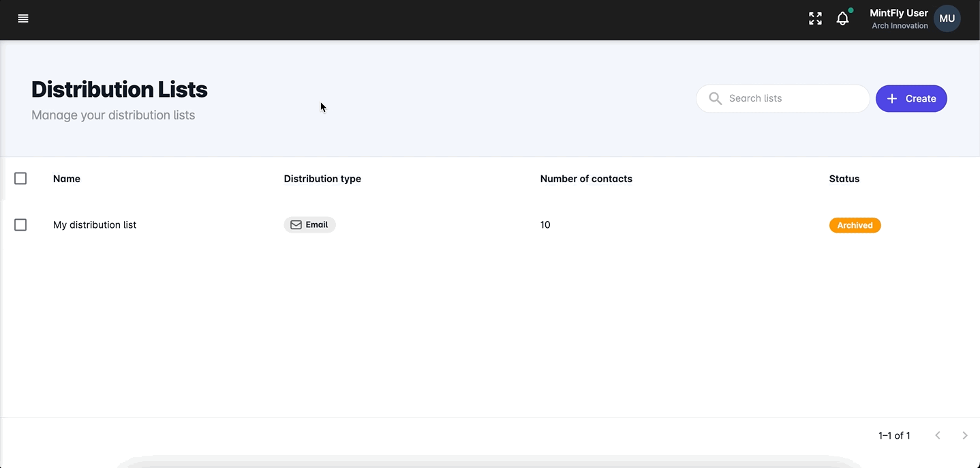Image resolution: width=980 pixels, height=468 pixels.
Task: Toggle fullscreen mode icon
Action: click(815, 18)
